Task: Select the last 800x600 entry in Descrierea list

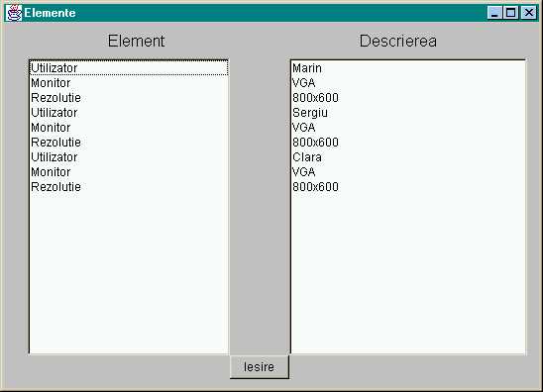Action: click(408, 187)
